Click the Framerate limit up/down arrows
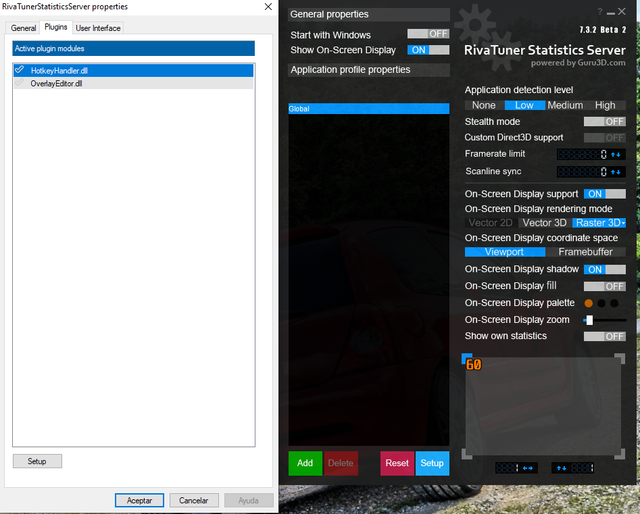 pyautogui.click(x=616, y=154)
